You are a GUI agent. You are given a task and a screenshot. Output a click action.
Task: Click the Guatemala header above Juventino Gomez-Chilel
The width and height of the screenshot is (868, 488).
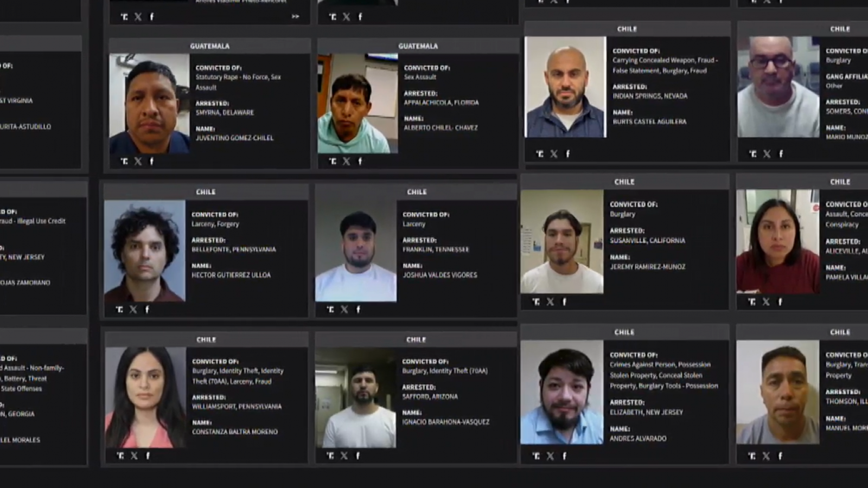tap(209, 46)
